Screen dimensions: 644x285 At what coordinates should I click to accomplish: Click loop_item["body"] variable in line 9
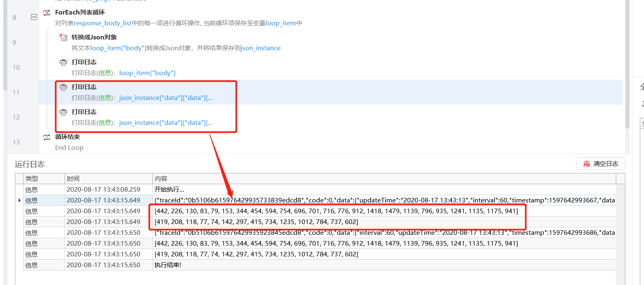click(x=118, y=48)
